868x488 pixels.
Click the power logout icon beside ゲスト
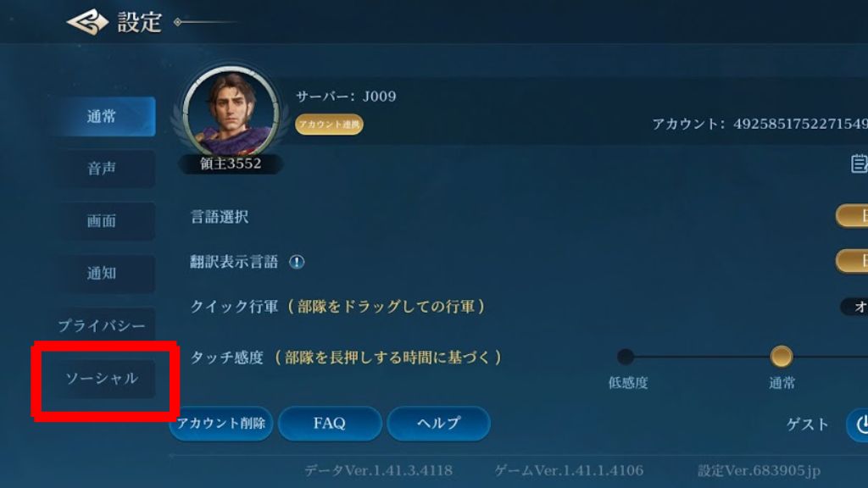point(859,424)
